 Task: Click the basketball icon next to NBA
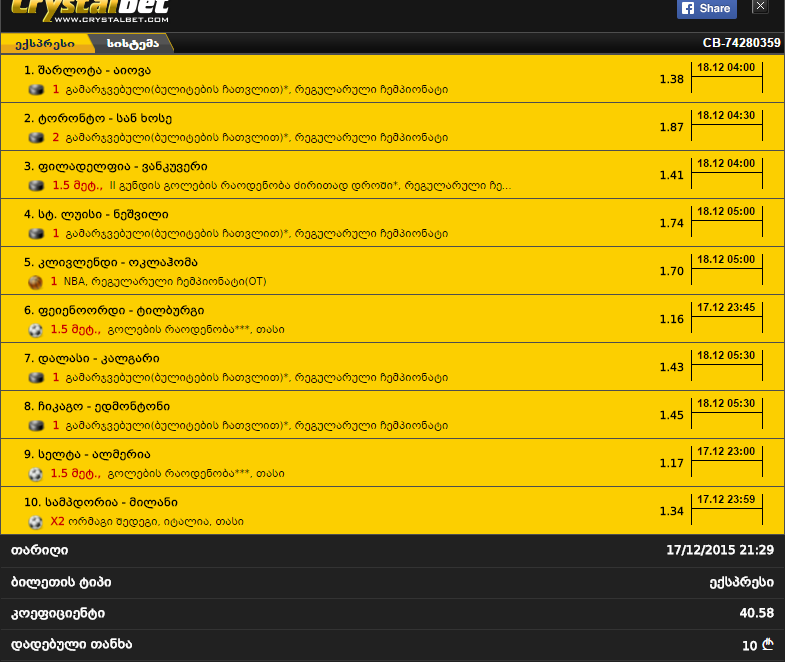tap(35, 282)
